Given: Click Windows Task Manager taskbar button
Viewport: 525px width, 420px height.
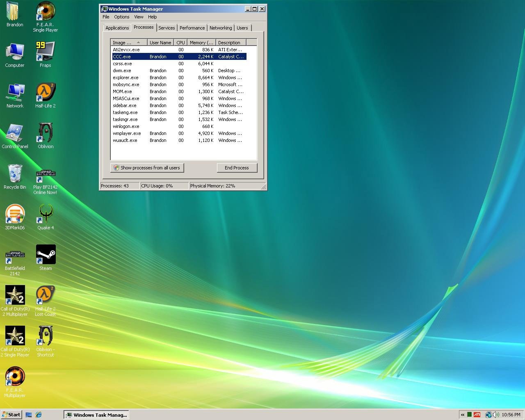Looking at the screenshot, I should coord(96,415).
